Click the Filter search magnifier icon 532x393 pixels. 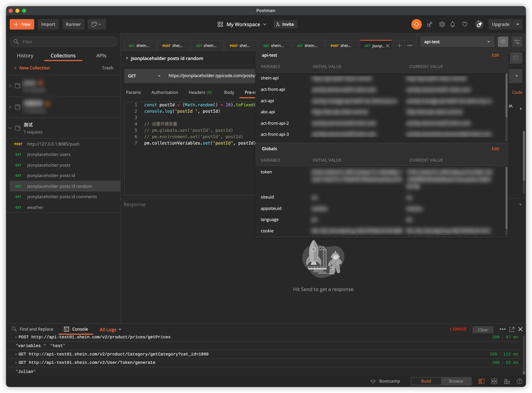click(x=16, y=42)
